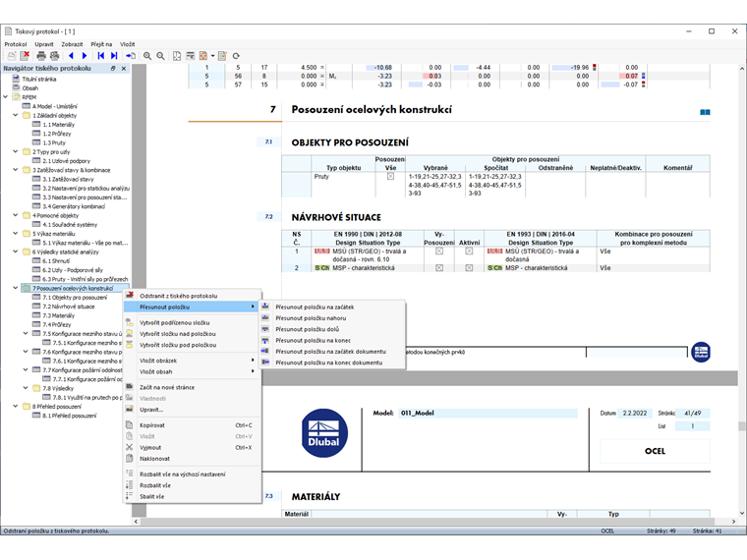Click the Print protocol icon
Screen dimensions: 747x560
tap(41, 56)
